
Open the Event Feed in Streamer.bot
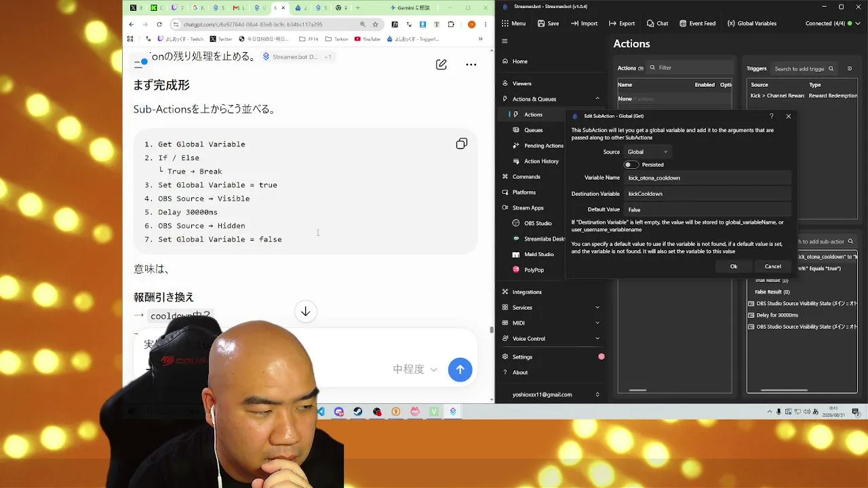[696, 24]
